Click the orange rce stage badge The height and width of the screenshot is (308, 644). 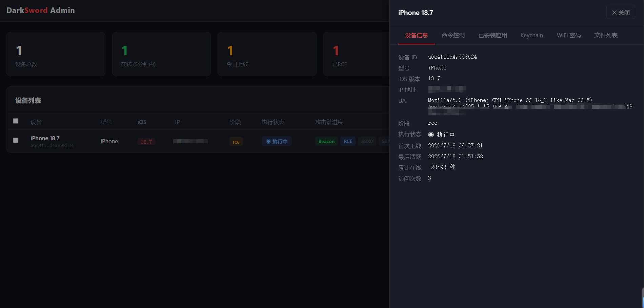click(236, 142)
